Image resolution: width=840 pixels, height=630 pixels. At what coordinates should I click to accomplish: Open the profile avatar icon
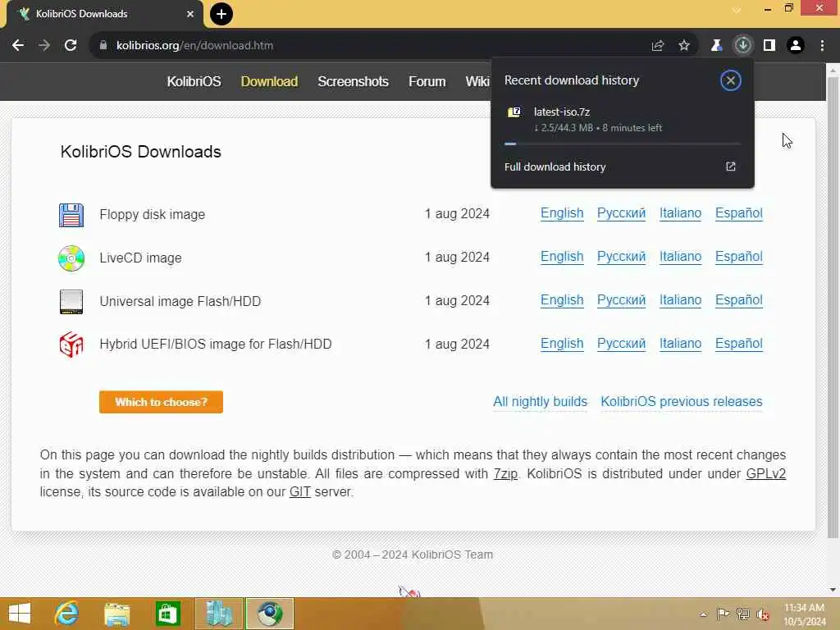796,46
